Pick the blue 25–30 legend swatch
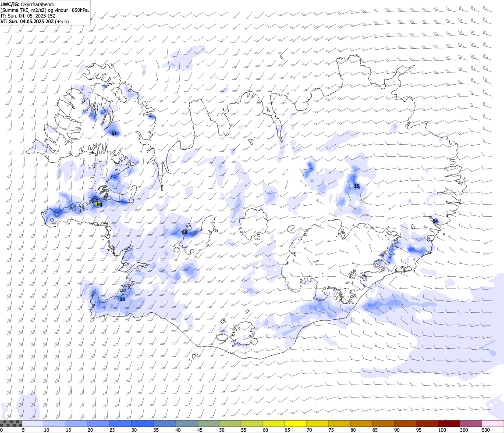Screen dimensions: 504x433 pyautogui.click(x=121, y=423)
